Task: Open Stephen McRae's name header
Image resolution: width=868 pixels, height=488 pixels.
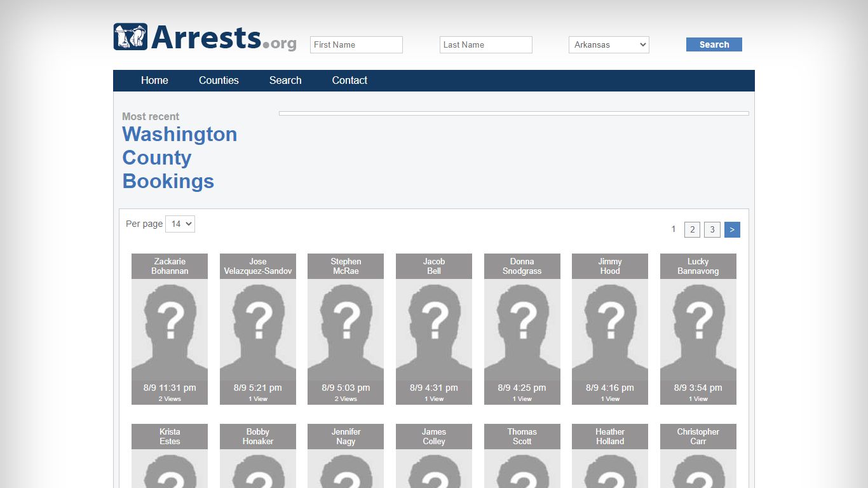Action: click(346, 266)
